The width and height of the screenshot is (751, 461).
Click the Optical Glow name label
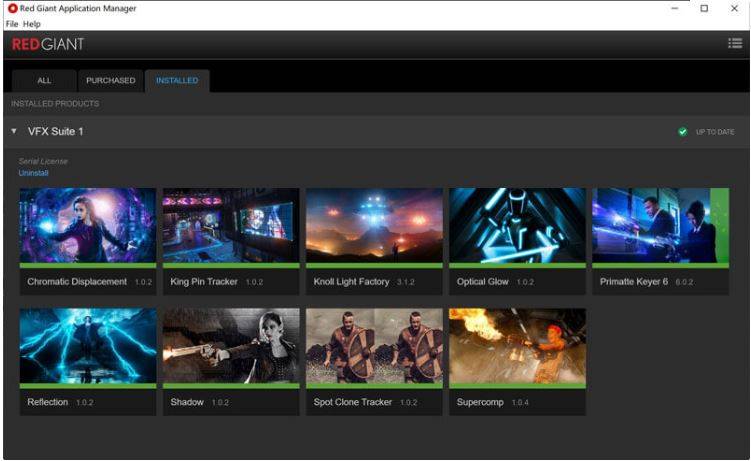(x=482, y=281)
